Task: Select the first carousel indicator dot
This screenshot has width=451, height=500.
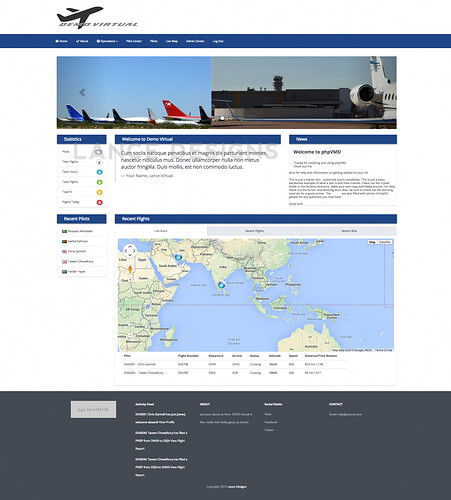Action: pos(222,118)
